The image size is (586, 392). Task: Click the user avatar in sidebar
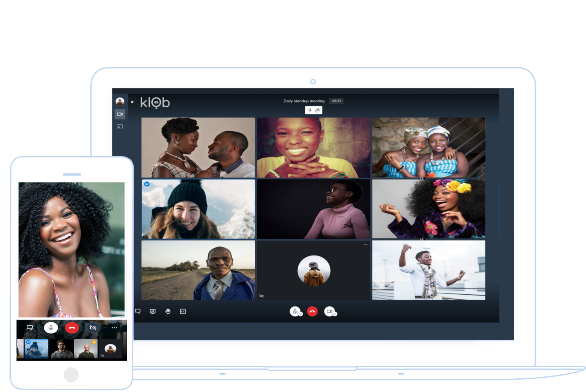coord(120,101)
